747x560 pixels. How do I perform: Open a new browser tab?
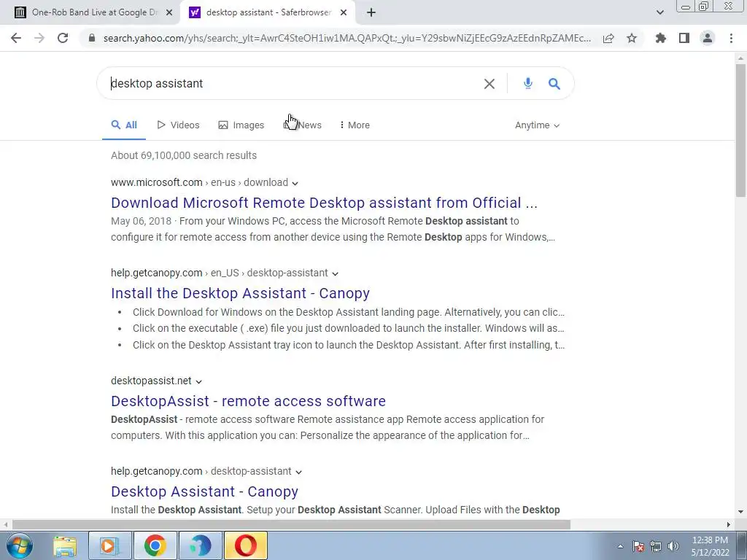point(371,13)
